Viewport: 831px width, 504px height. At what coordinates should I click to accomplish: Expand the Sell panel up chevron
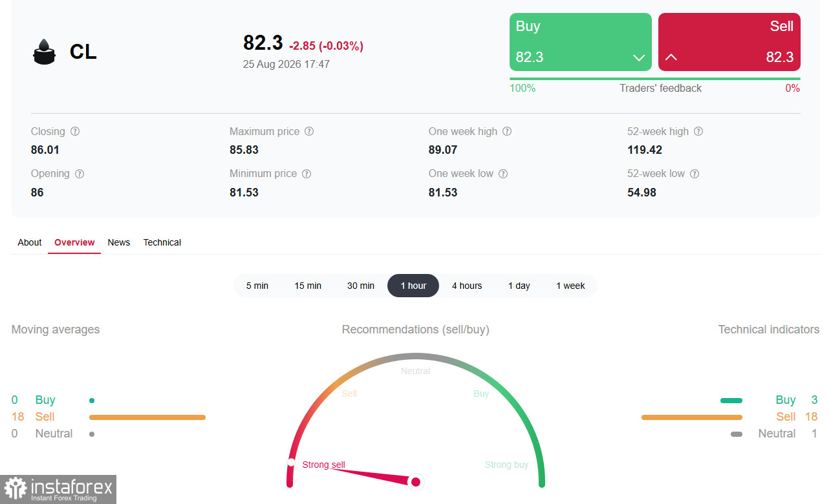tap(671, 58)
